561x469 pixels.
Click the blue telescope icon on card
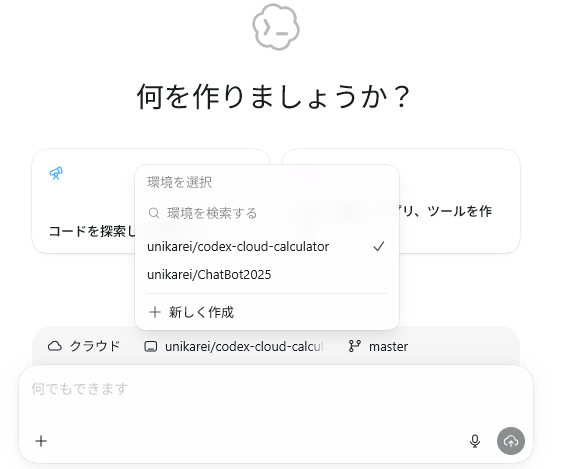click(56, 173)
